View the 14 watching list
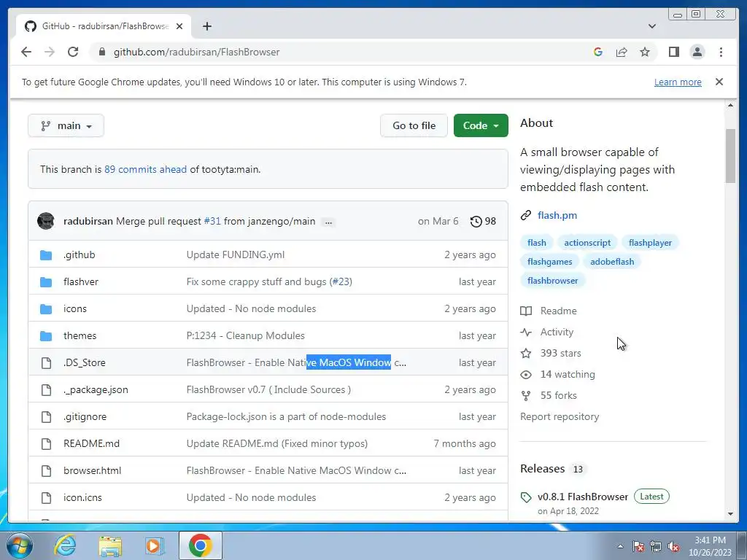The width and height of the screenshot is (747, 560). [557, 375]
